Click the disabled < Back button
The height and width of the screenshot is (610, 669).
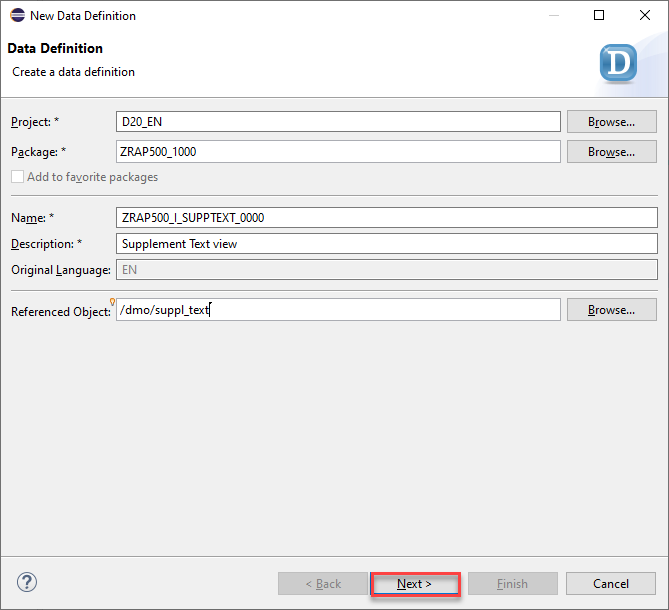coord(323,584)
